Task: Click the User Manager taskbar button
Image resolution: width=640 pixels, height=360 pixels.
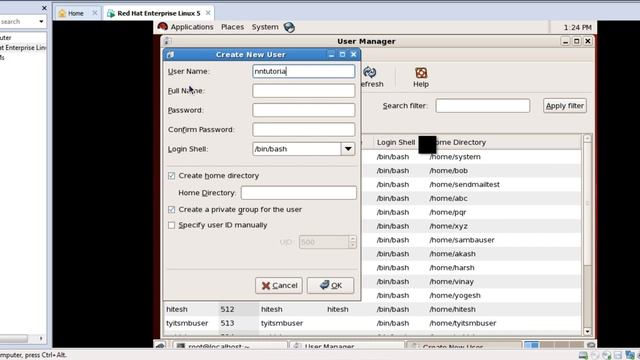Action: tap(347, 346)
